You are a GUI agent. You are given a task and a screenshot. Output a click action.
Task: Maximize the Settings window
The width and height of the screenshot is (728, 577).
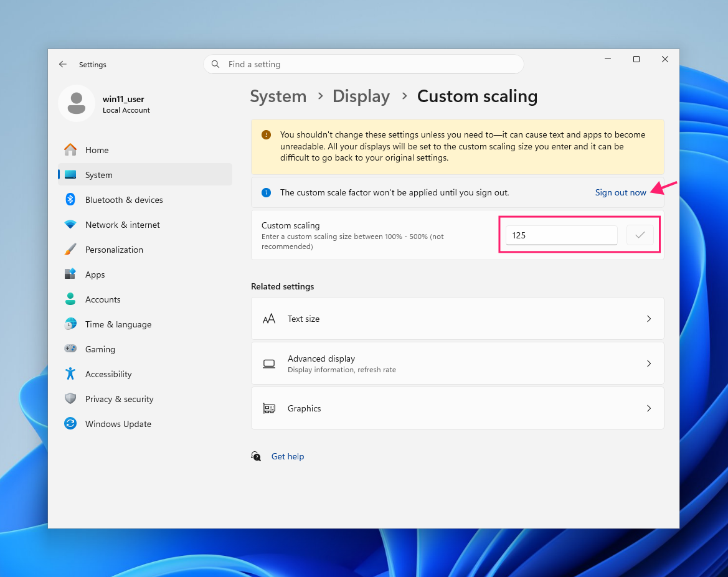[636, 59]
